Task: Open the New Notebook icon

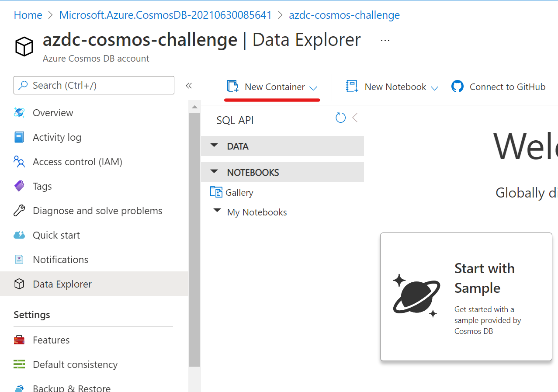Action: tap(351, 86)
